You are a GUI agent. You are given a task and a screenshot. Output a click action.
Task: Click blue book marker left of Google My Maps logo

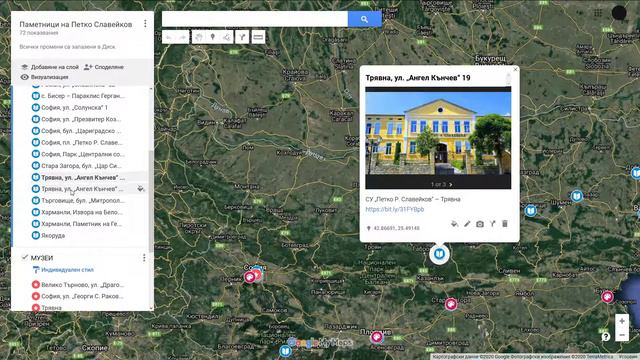click(285, 351)
